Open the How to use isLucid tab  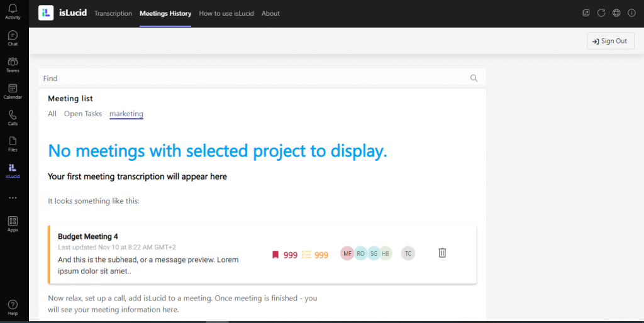[x=226, y=13]
